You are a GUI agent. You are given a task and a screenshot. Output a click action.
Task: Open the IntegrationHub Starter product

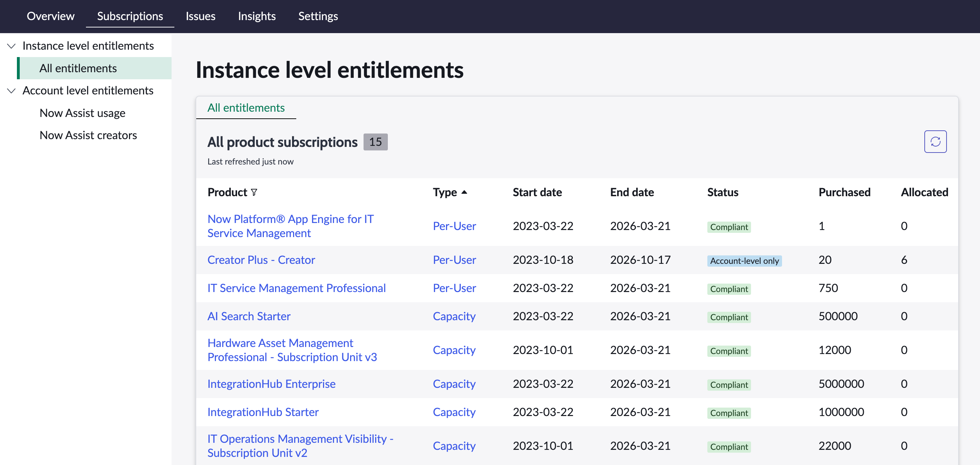pyautogui.click(x=263, y=412)
